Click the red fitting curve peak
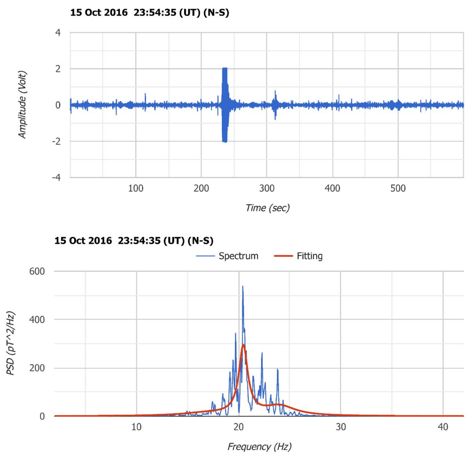476x455 pixels. (243, 345)
